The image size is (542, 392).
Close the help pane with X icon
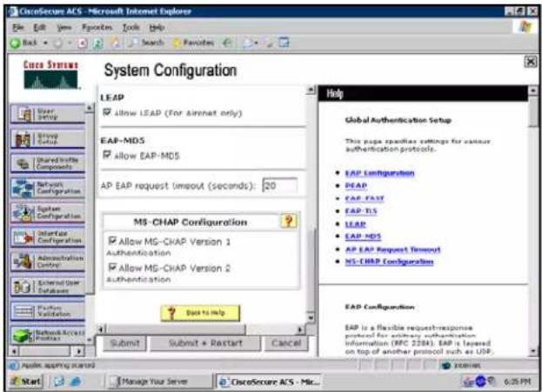pos(531,62)
